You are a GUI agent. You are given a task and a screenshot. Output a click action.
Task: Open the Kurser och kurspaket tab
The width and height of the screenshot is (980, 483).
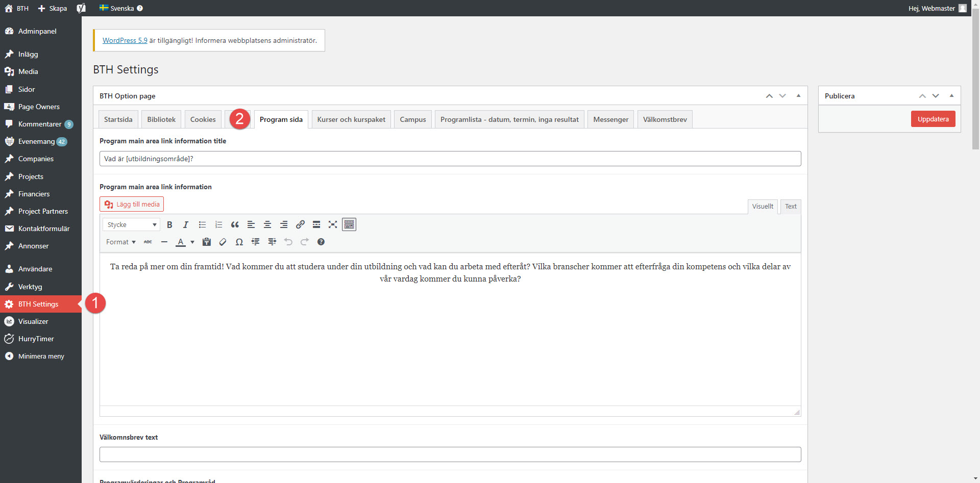click(351, 119)
